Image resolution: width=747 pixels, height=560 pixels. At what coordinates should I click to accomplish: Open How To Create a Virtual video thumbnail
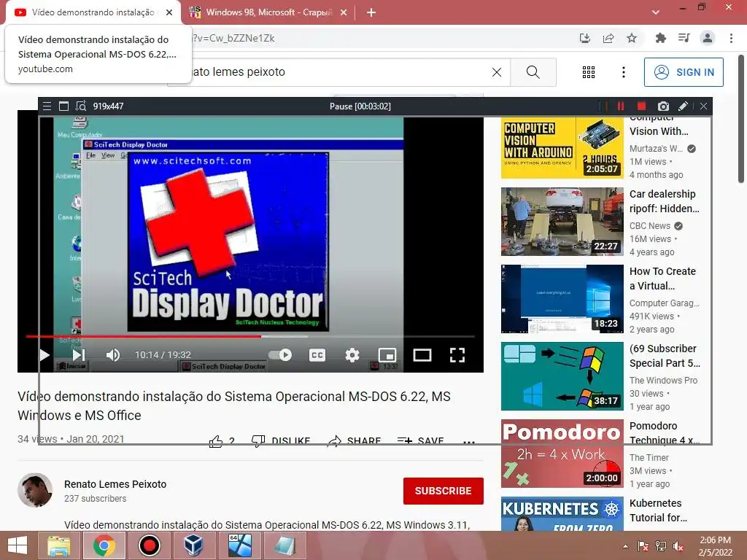(562, 299)
